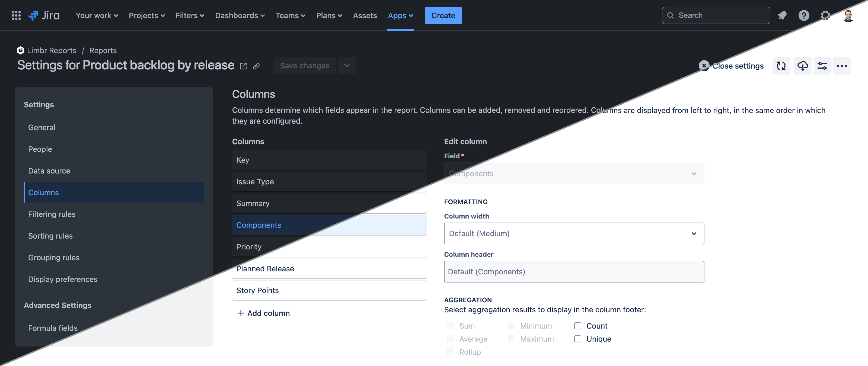This screenshot has height=366, width=868.
Task: Tick the Unique aggregation checkbox
Action: point(577,339)
